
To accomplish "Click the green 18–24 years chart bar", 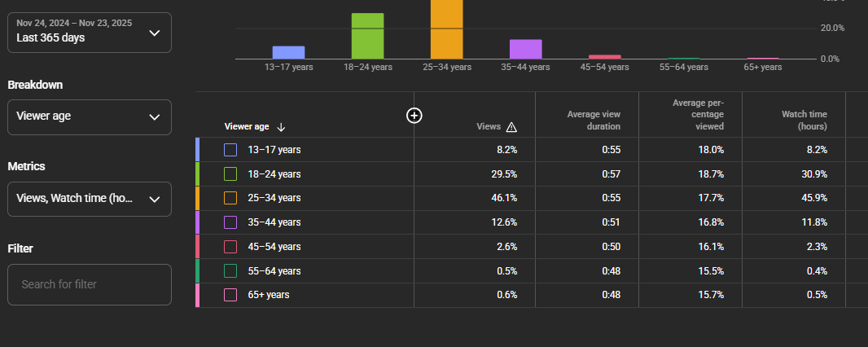I will coord(367,36).
